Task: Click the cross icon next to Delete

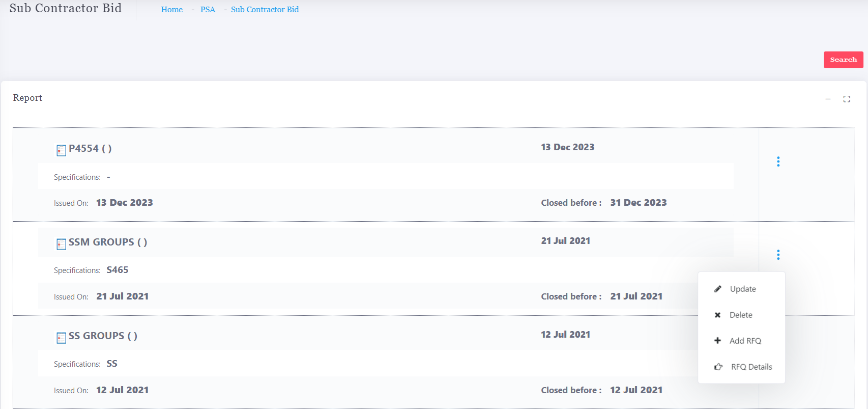Action: click(x=717, y=315)
